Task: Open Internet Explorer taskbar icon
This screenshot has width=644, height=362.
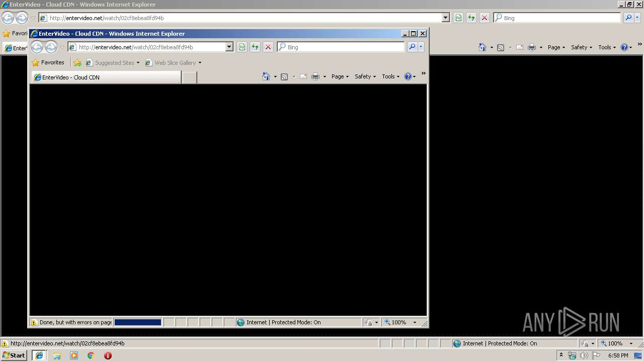Action: 39,355
